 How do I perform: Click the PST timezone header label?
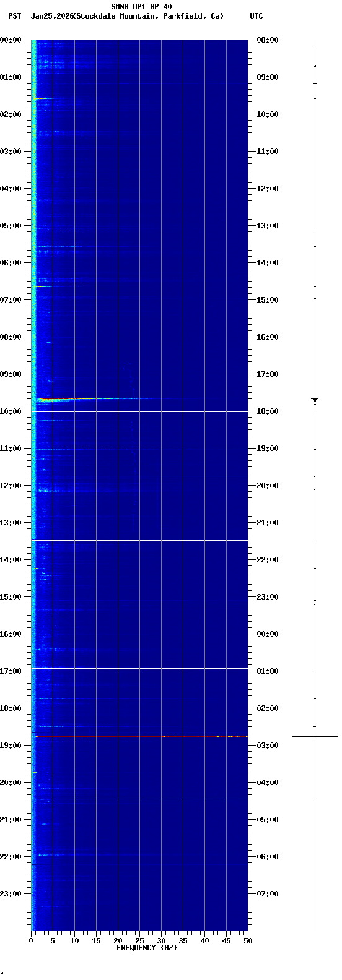(14, 16)
